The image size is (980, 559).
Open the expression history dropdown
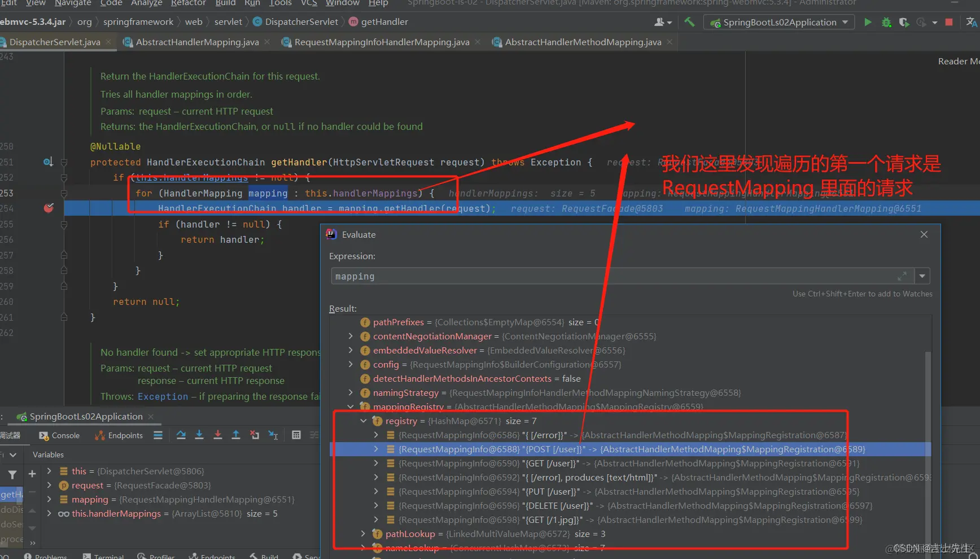(x=922, y=276)
